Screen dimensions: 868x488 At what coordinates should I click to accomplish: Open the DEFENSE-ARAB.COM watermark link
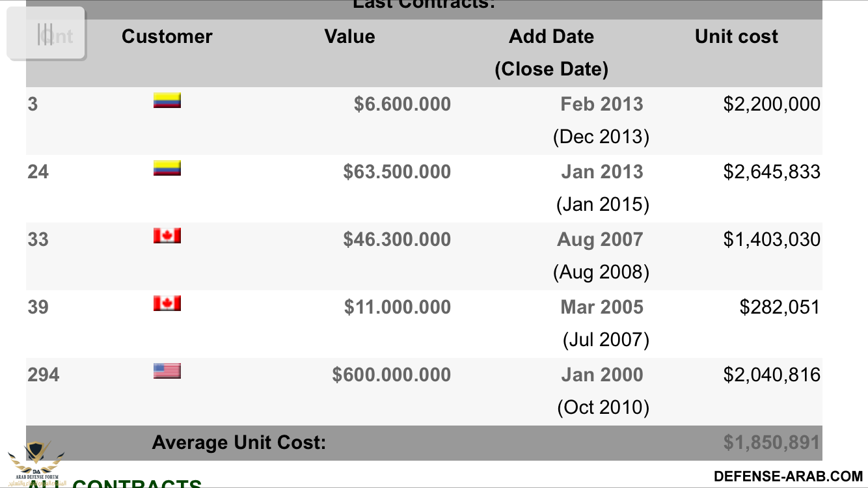pos(788,476)
